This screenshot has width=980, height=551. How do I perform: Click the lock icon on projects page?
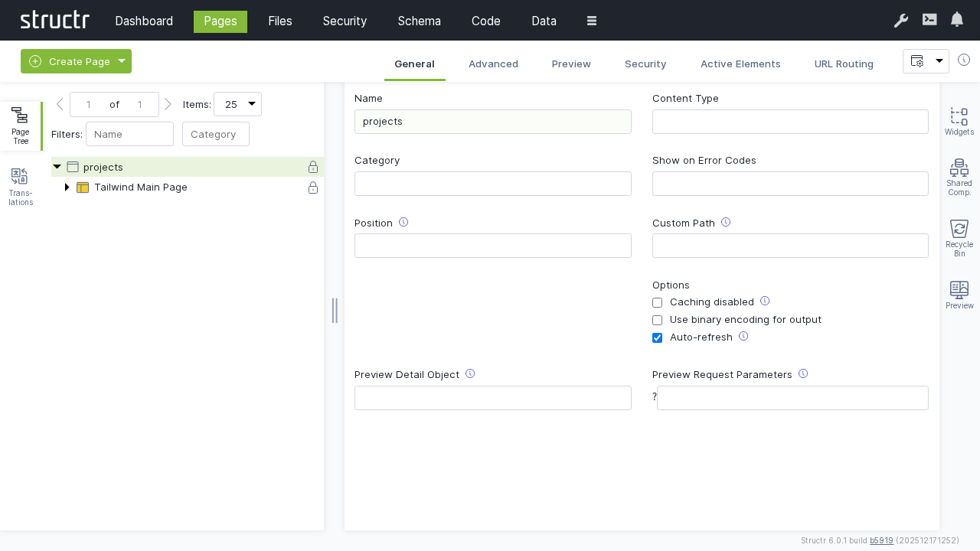(313, 167)
